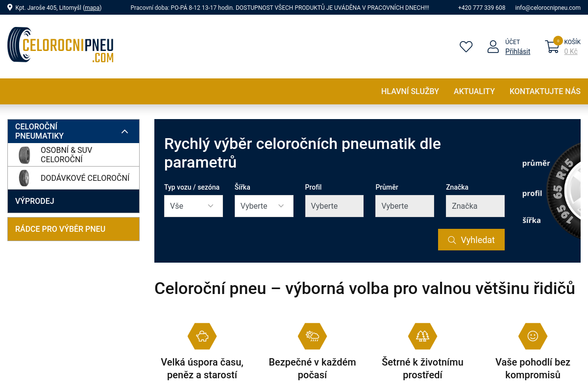Viewport: 588px width, 392px height.
Task: Open HLAVNÍ SLUŽBY from the navigation bar
Action: click(410, 91)
